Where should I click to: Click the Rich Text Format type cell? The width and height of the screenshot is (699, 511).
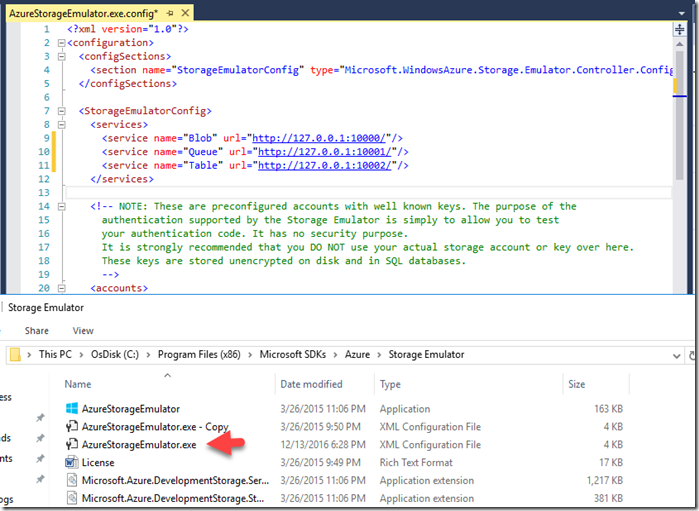pyautogui.click(x=416, y=462)
